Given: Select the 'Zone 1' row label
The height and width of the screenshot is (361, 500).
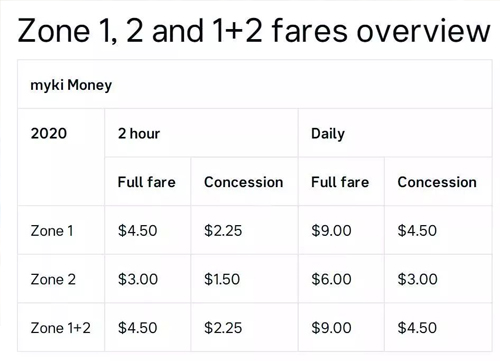Looking at the screenshot, I should click(52, 231).
